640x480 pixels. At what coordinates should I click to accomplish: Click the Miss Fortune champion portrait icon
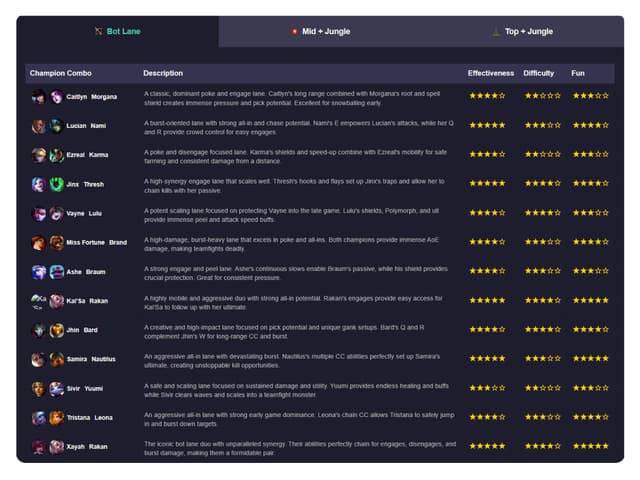coord(39,242)
